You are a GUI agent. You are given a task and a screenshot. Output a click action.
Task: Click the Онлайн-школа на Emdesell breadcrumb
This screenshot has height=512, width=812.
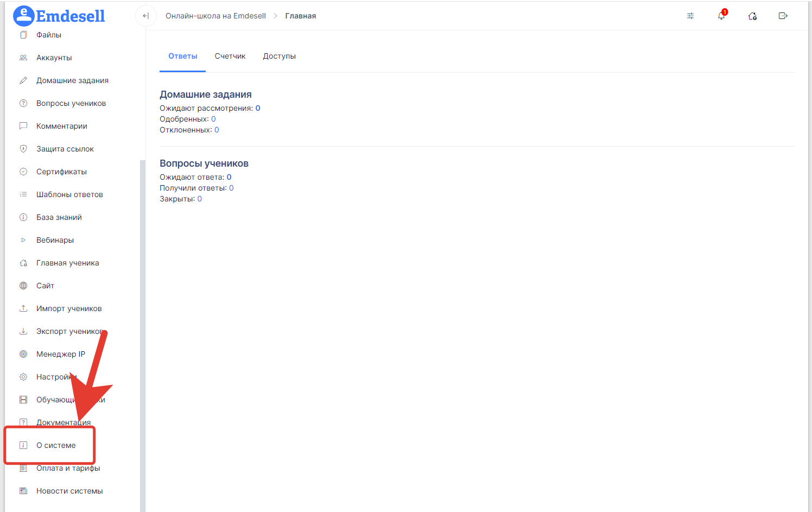tap(215, 16)
